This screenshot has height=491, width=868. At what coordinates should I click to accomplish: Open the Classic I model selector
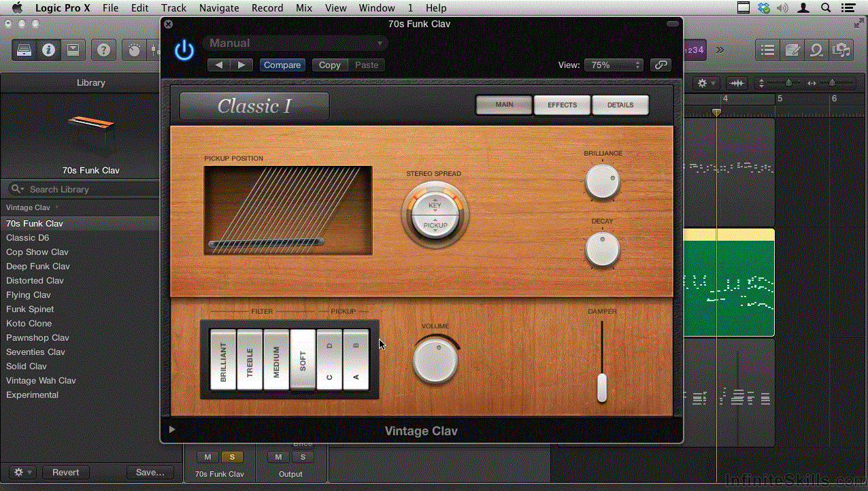click(x=254, y=106)
